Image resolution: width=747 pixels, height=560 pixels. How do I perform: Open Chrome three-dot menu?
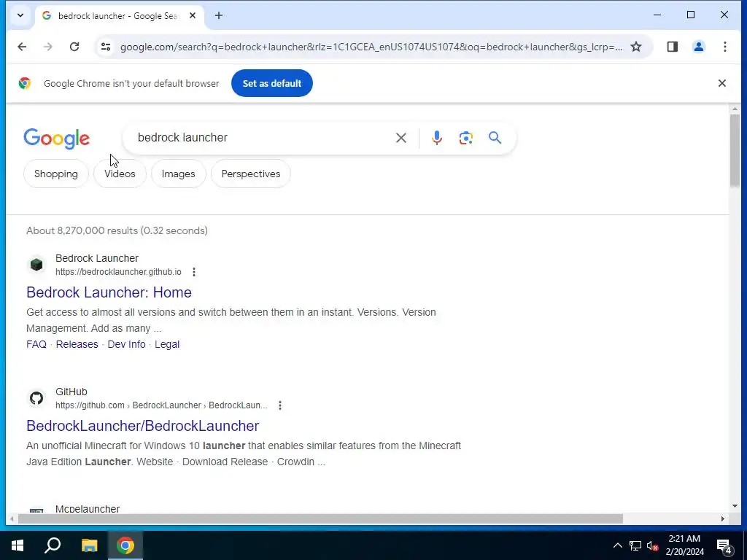pos(724,47)
